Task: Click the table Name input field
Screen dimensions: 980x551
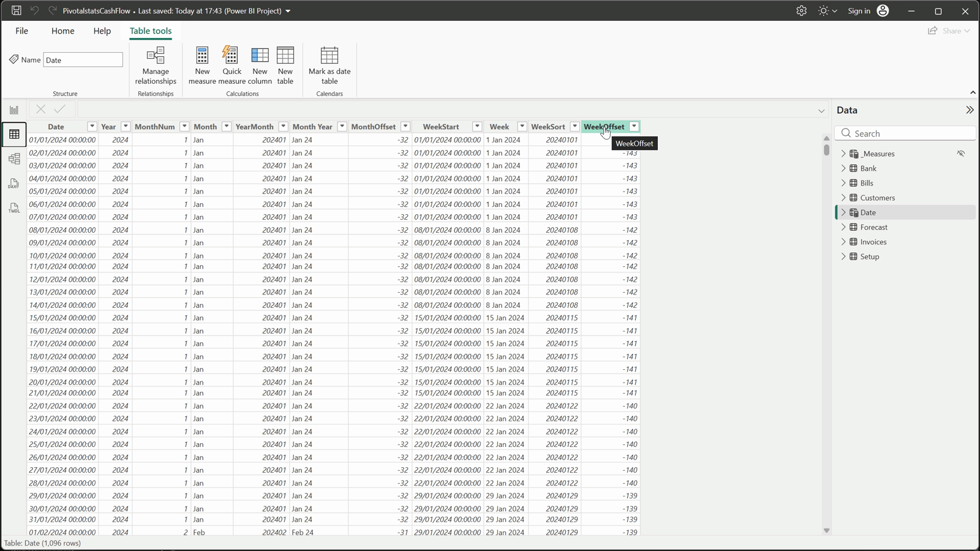Action: pyautogui.click(x=83, y=60)
